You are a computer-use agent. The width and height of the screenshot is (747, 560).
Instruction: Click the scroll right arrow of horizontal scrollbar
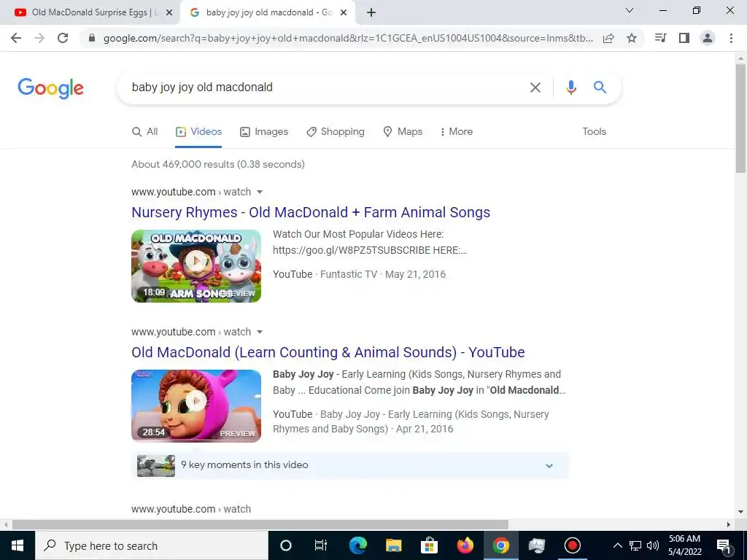pyautogui.click(x=729, y=524)
